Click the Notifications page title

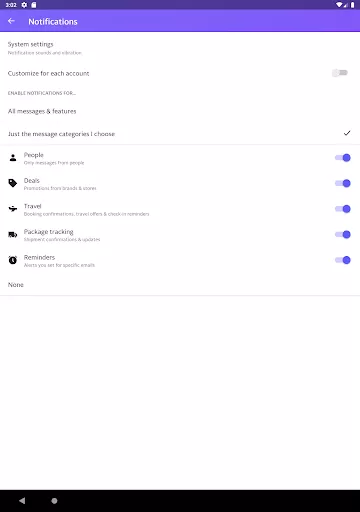coord(53,22)
